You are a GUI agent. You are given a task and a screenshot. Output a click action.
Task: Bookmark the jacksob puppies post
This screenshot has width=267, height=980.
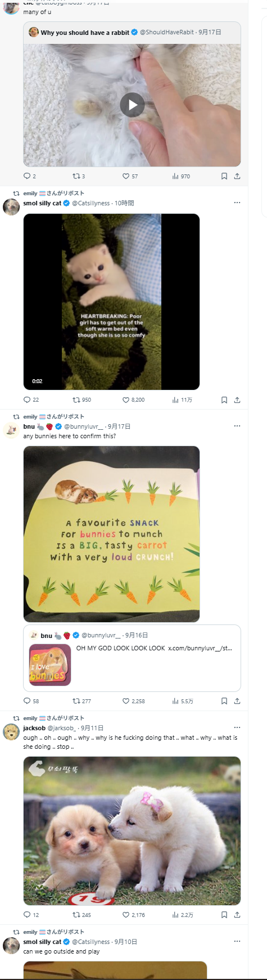pos(224,915)
